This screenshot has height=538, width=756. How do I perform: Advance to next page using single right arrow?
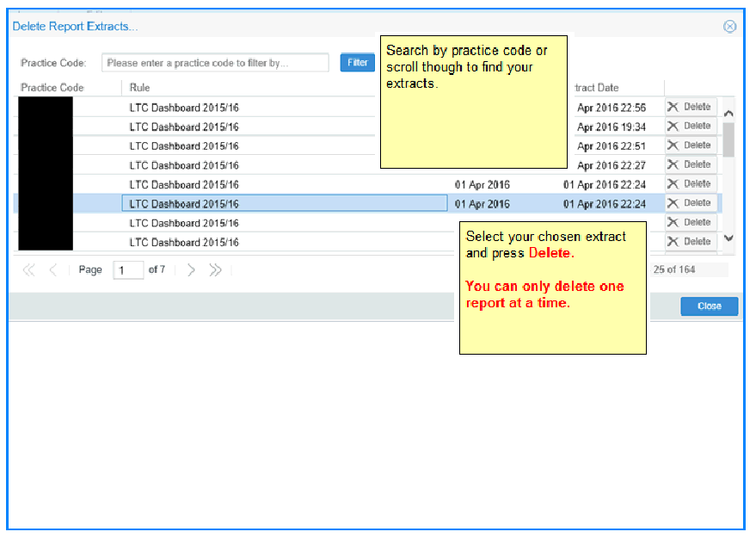pyautogui.click(x=191, y=270)
